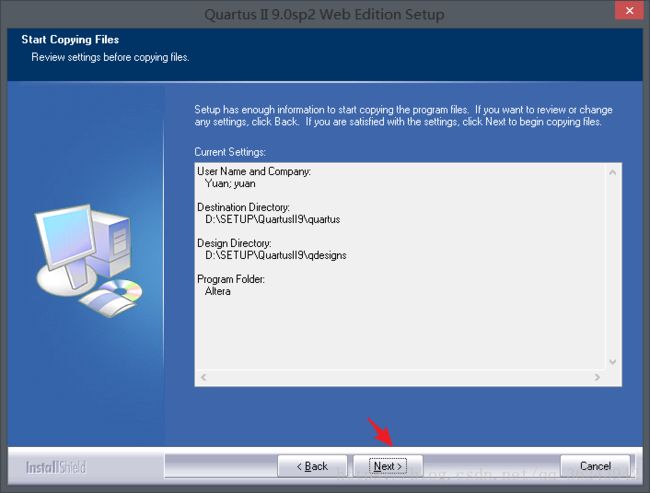This screenshot has width=650, height=493.
Task: Select the path D:\SETUP\QuartusII9\quartus
Action: pos(273,219)
